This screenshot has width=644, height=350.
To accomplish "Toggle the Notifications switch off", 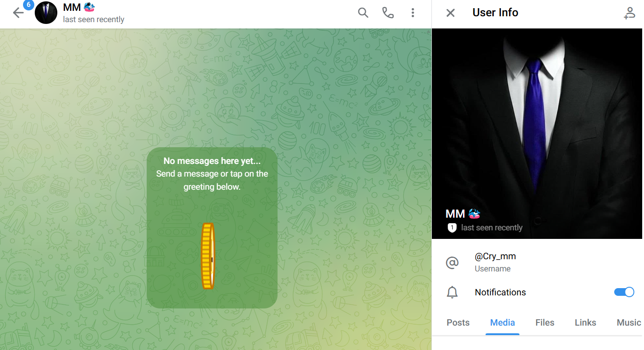I will (x=624, y=292).
